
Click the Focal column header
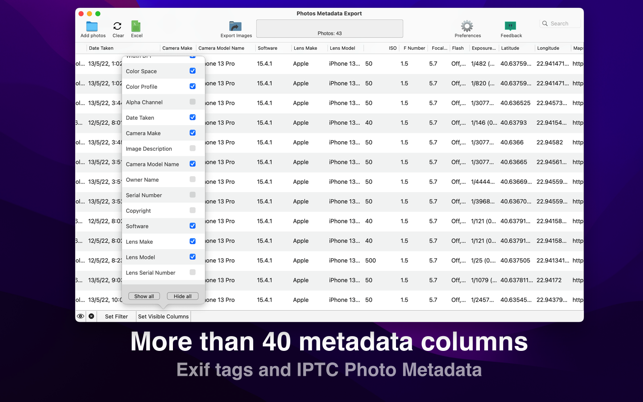click(x=439, y=48)
